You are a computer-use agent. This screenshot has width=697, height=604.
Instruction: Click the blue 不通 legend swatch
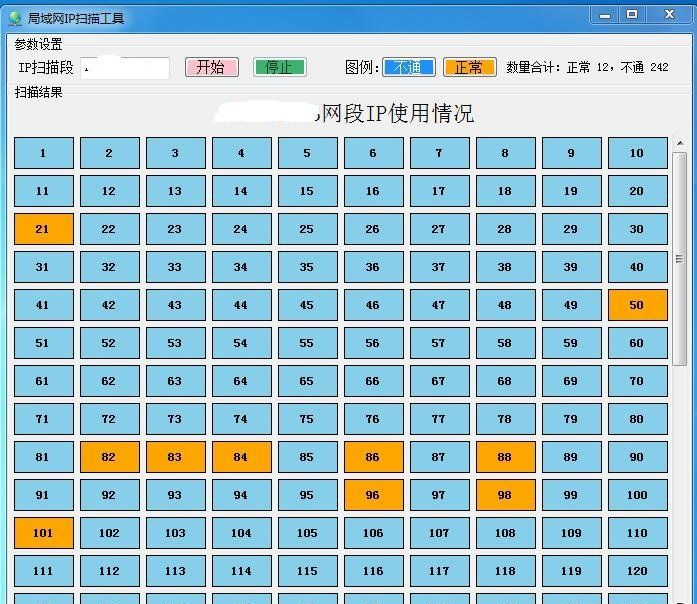coord(408,67)
